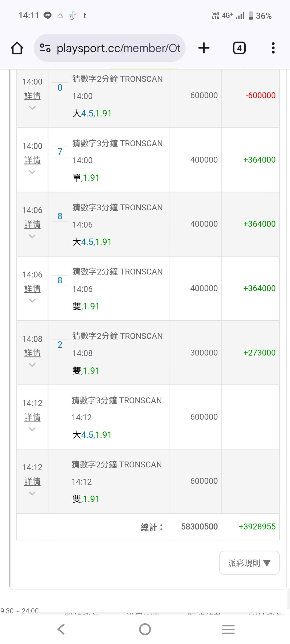290x644 pixels.
Task: Tap the Android home circle icon
Action: tap(145, 629)
